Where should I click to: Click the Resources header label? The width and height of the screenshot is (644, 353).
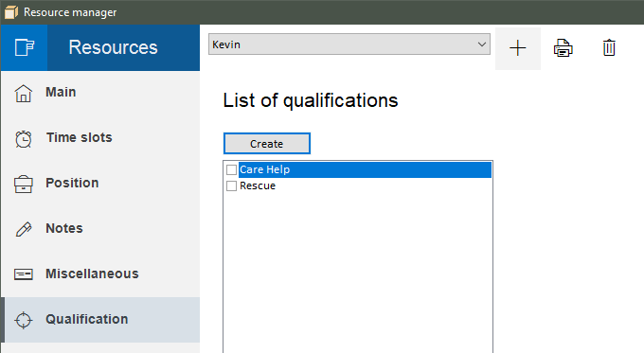[113, 47]
